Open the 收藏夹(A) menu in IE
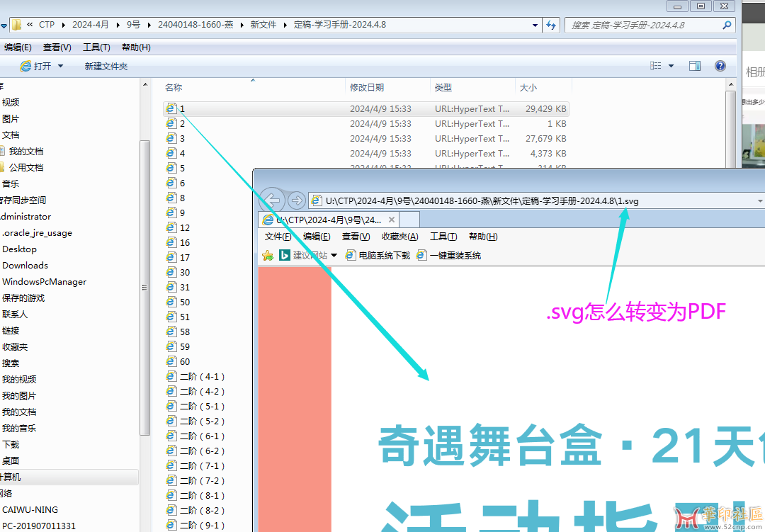Image resolution: width=765 pixels, height=532 pixels. [x=399, y=237]
